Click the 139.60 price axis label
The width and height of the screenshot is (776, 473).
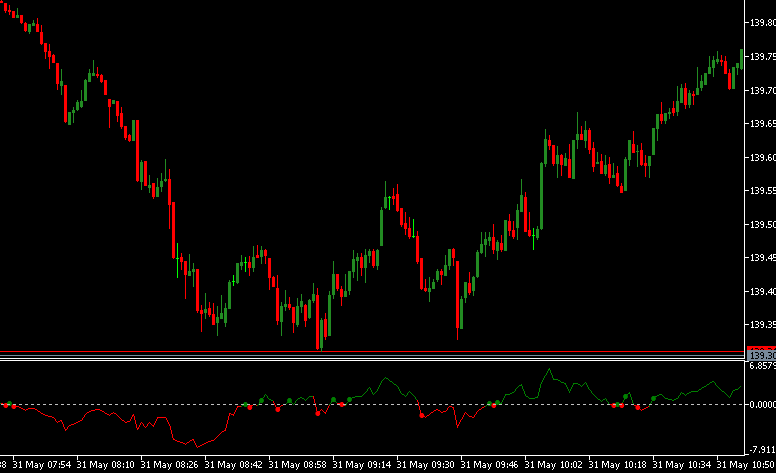click(763, 157)
